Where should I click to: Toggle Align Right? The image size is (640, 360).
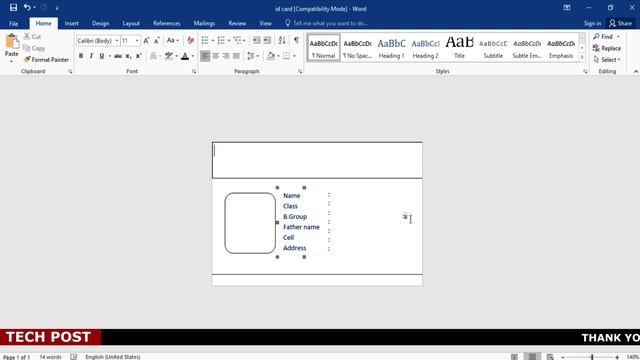coord(226,56)
